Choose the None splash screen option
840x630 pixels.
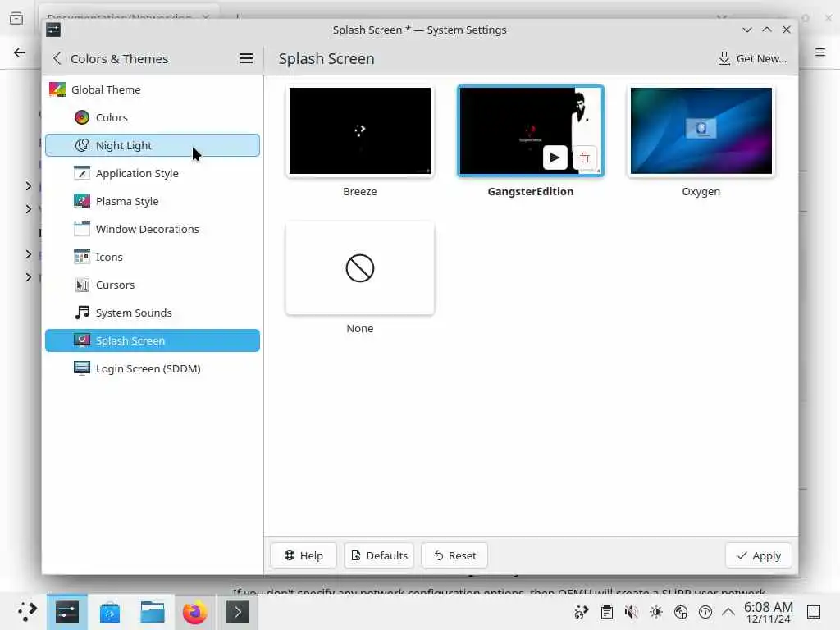click(360, 268)
